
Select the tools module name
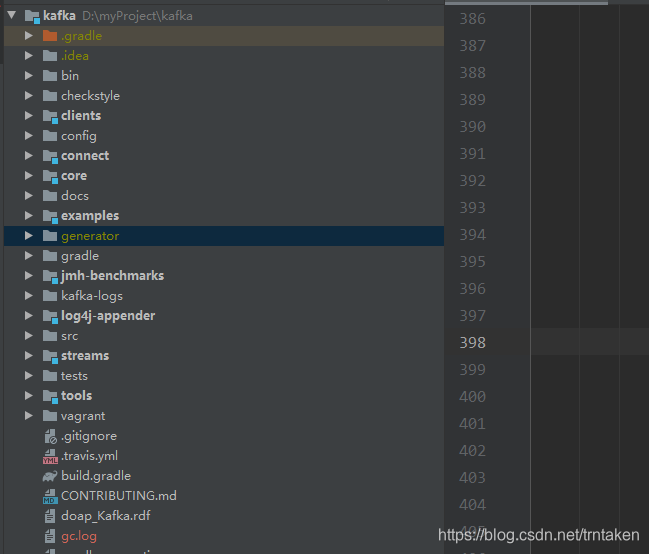(x=77, y=395)
